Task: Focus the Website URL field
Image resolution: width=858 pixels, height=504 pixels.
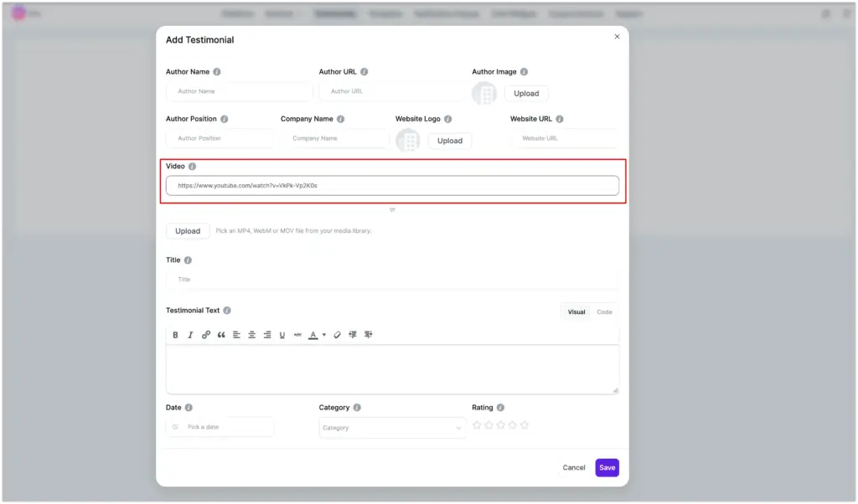Action: 565,139
